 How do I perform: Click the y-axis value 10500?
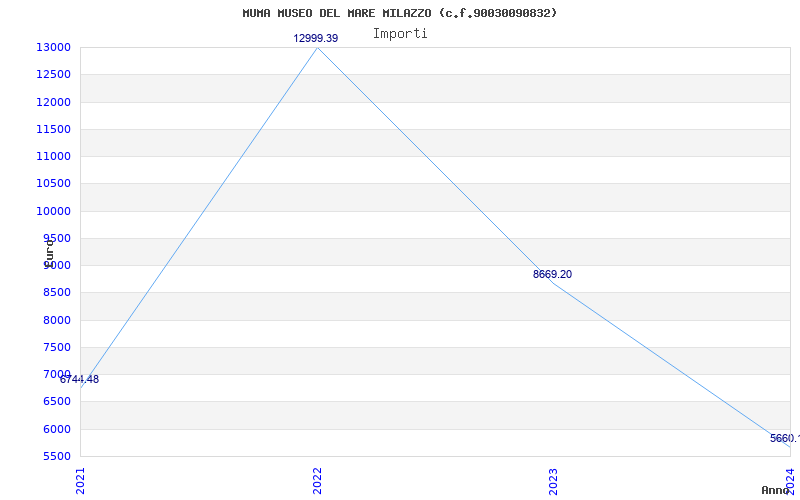[53, 184]
